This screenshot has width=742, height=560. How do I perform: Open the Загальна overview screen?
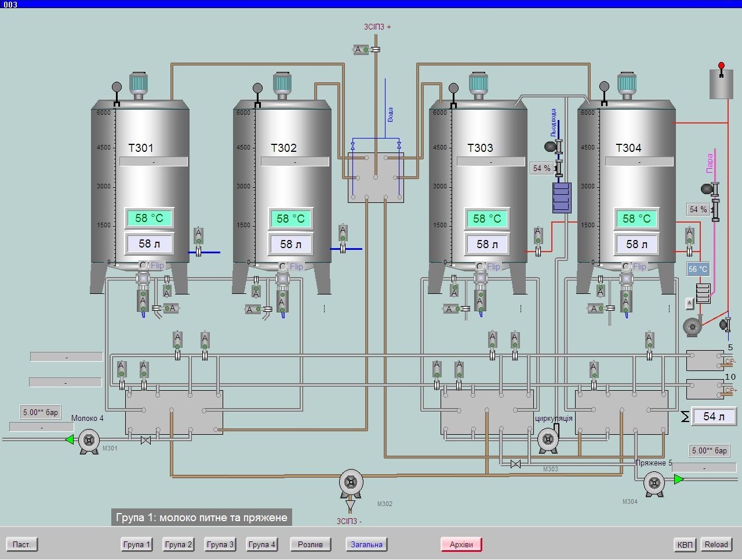(366, 544)
